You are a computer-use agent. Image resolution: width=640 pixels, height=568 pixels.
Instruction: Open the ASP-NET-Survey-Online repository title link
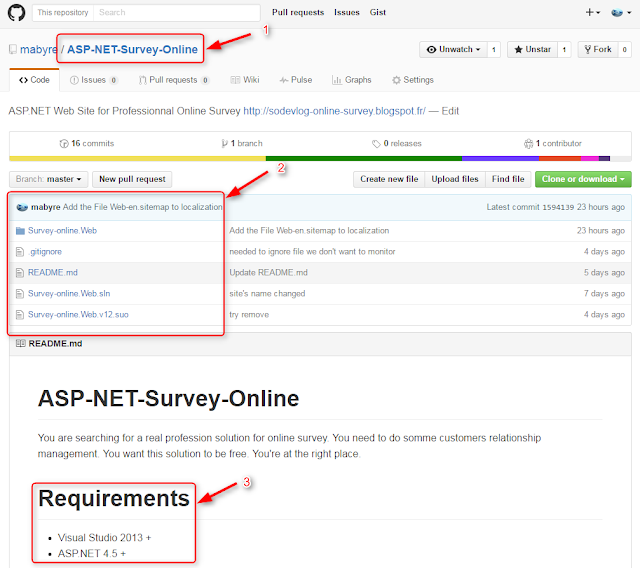132,49
